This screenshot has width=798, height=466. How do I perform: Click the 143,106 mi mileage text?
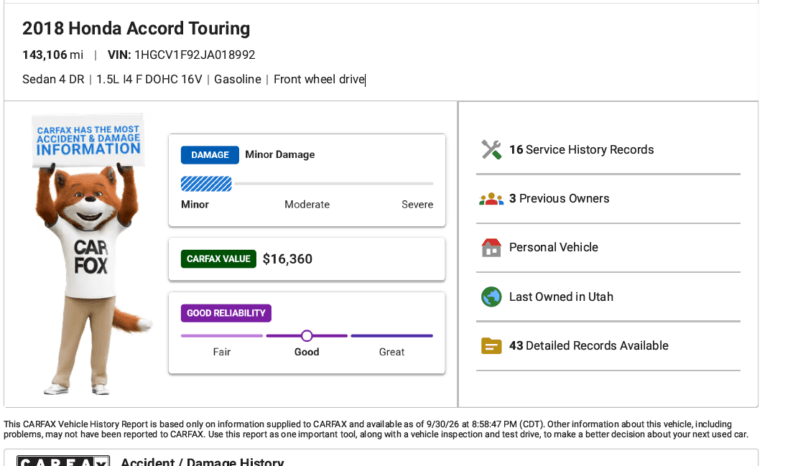click(x=52, y=55)
